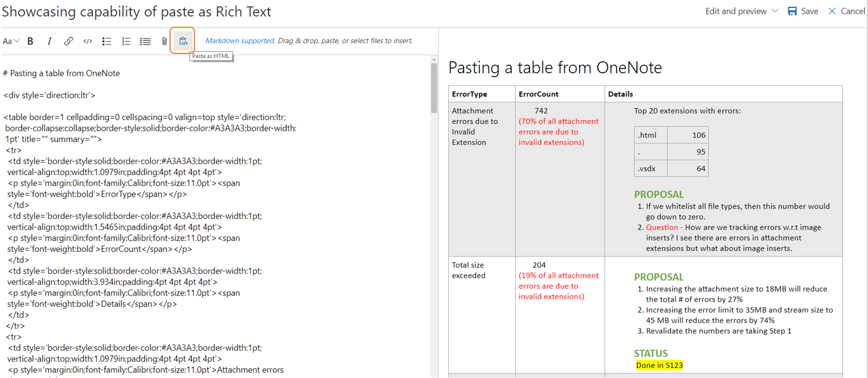Expand the Edit and preview dropdown

(x=742, y=11)
